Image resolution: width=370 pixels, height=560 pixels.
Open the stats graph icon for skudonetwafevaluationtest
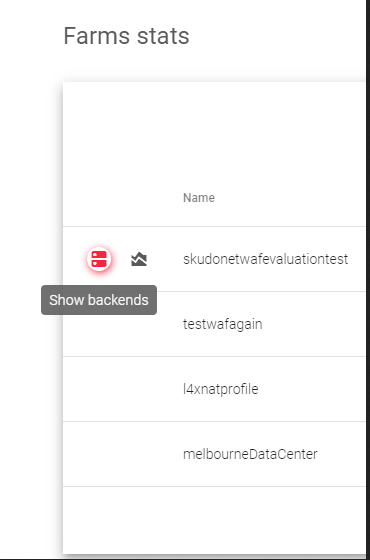tap(139, 259)
